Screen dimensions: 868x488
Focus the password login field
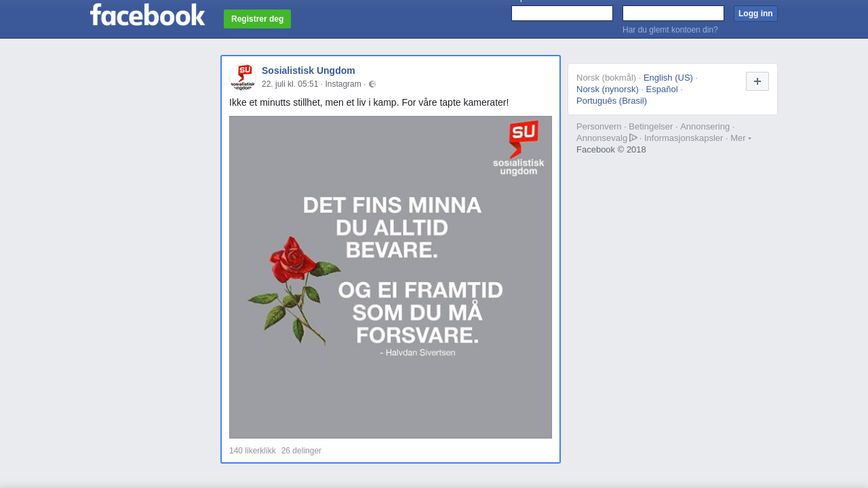(x=673, y=14)
